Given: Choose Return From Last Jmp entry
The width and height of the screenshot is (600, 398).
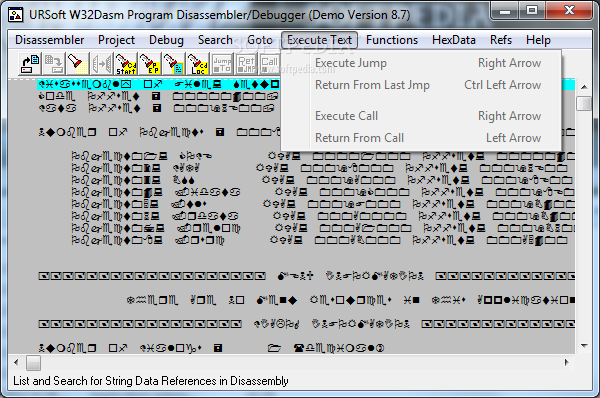Looking at the screenshot, I should (421, 85).
